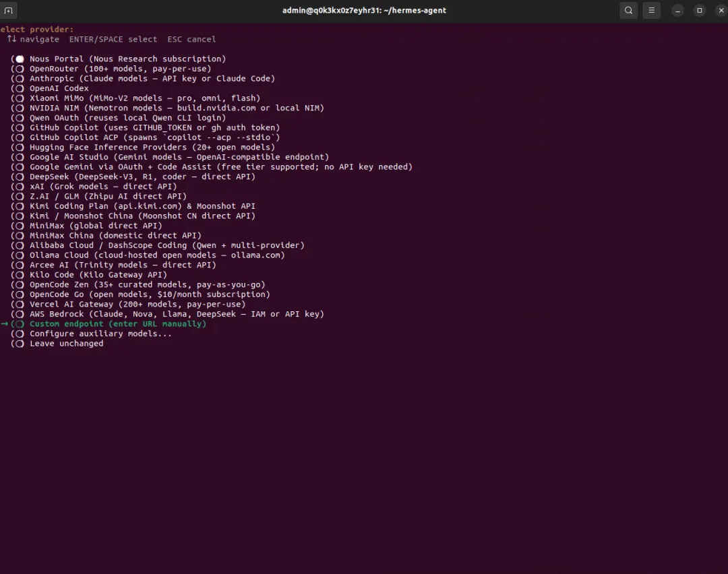Click the ESC cancel hint text

coord(191,40)
